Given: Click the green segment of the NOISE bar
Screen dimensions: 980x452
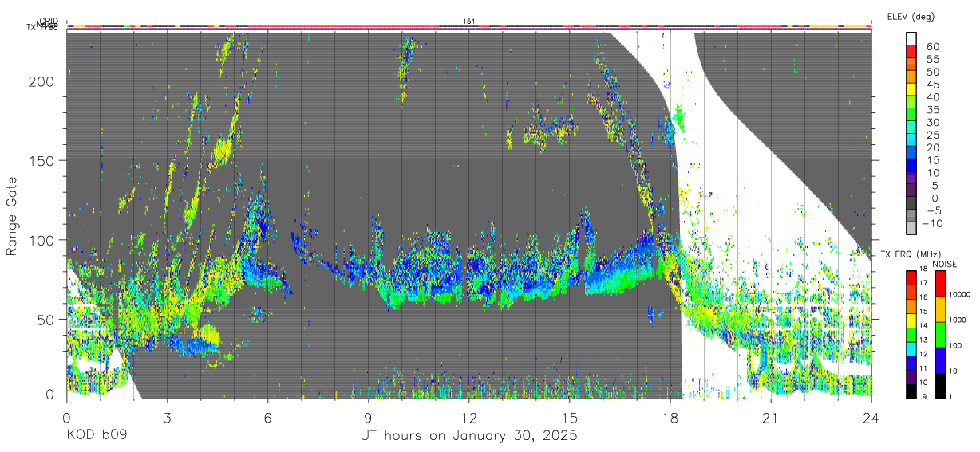Looking at the screenshot, I should [939, 335].
